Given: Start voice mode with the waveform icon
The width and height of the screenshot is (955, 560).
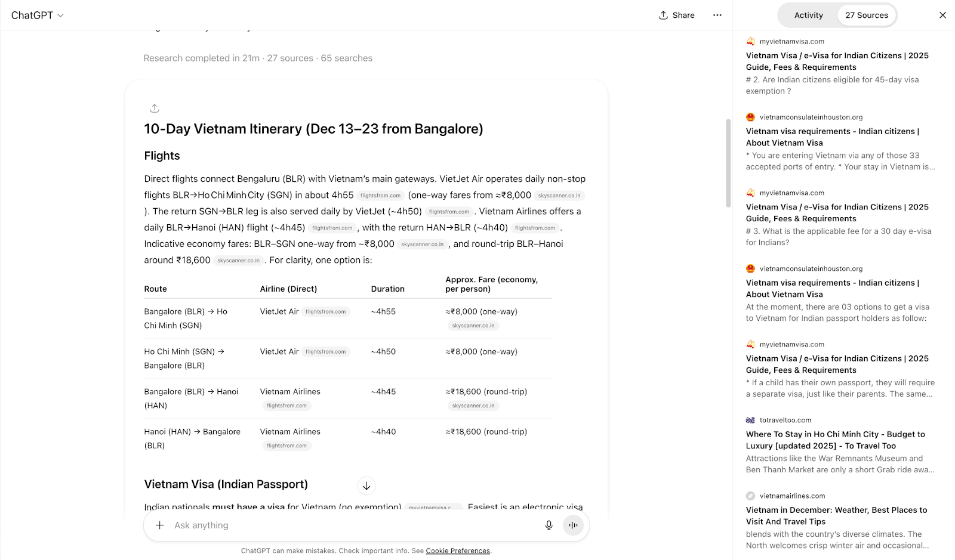Looking at the screenshot, I should [574, 525].
